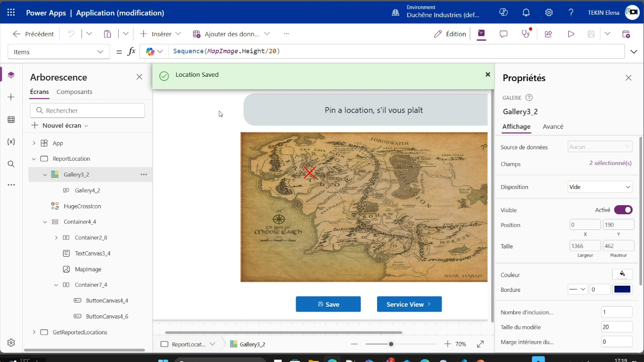Image resolution: width=644 pixels, height=362 pixels.
Task: Switch to the Composants tab
Action: click(x=74, y=92)
